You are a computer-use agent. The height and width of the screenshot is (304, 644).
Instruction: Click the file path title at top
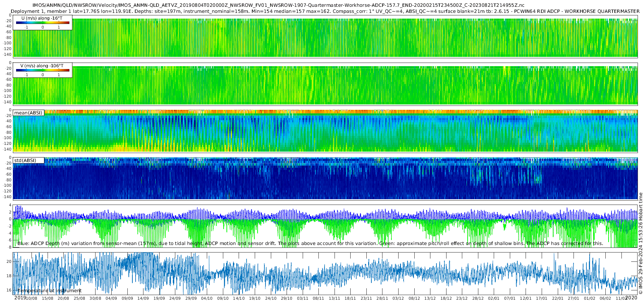click(x=278, y=5)
